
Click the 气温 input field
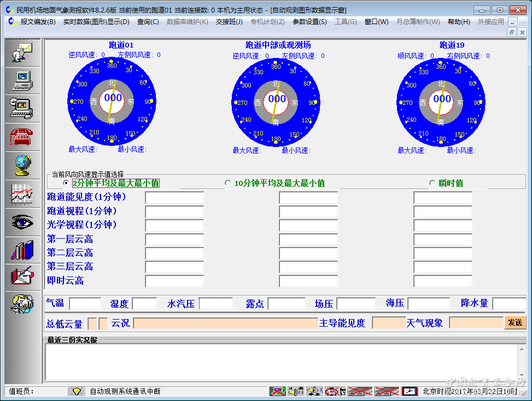pos(85,304)
